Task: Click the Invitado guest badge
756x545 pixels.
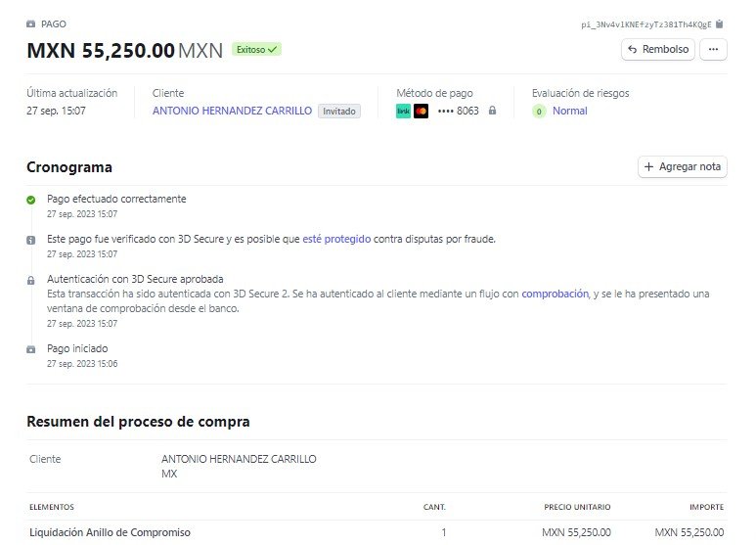Action: pos(339,112)
